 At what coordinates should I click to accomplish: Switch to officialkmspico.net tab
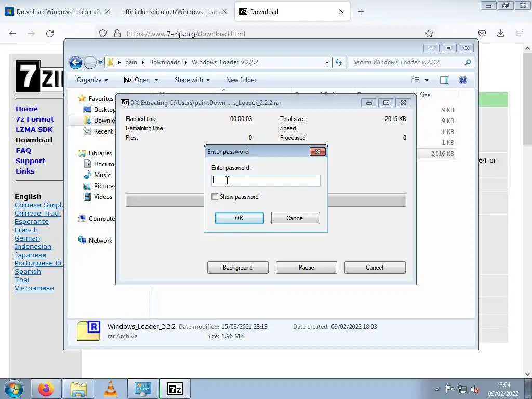pos(171,12)
